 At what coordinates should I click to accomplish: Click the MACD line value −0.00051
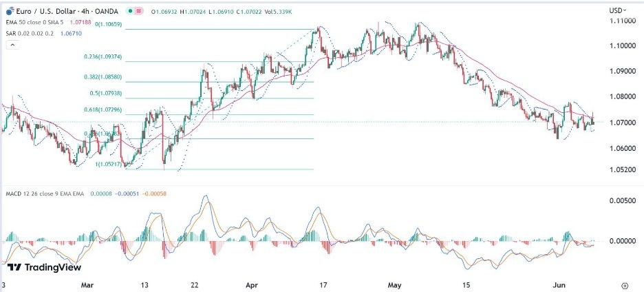coord(126,194)
